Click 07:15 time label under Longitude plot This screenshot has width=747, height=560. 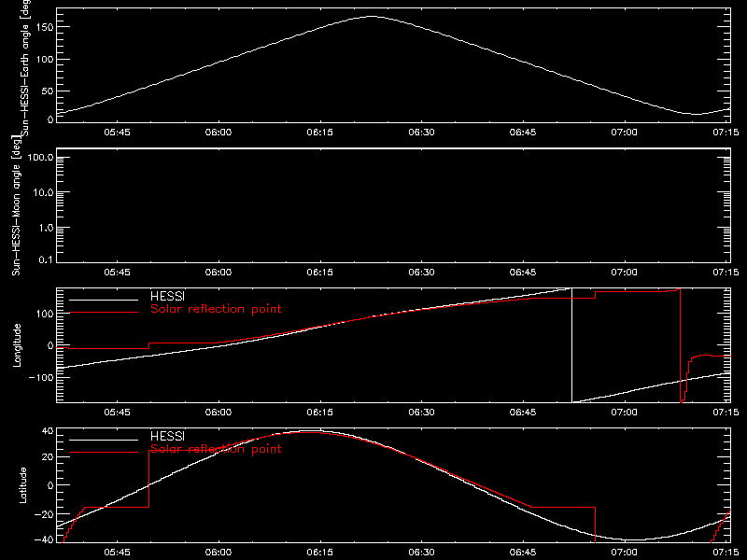[726, 412]
